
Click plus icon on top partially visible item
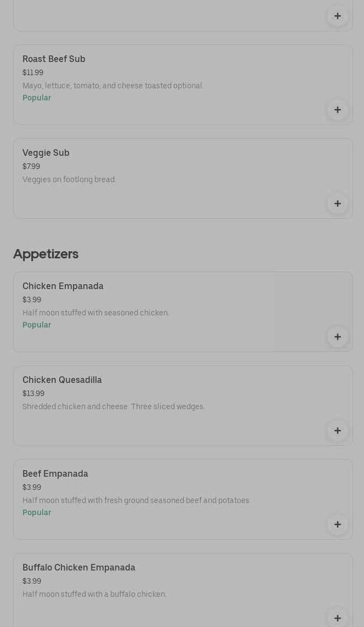(338, 16)
